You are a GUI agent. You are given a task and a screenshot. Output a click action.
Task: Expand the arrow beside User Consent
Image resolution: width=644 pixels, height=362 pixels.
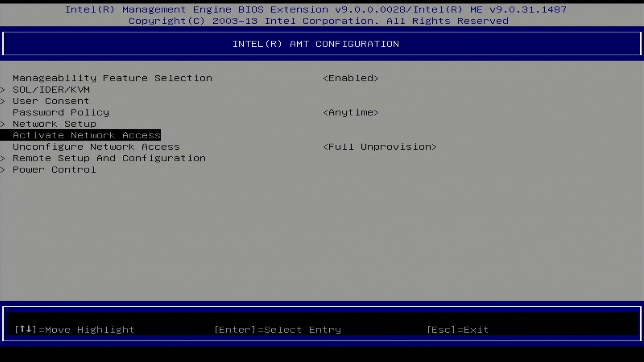coord(3,101)
